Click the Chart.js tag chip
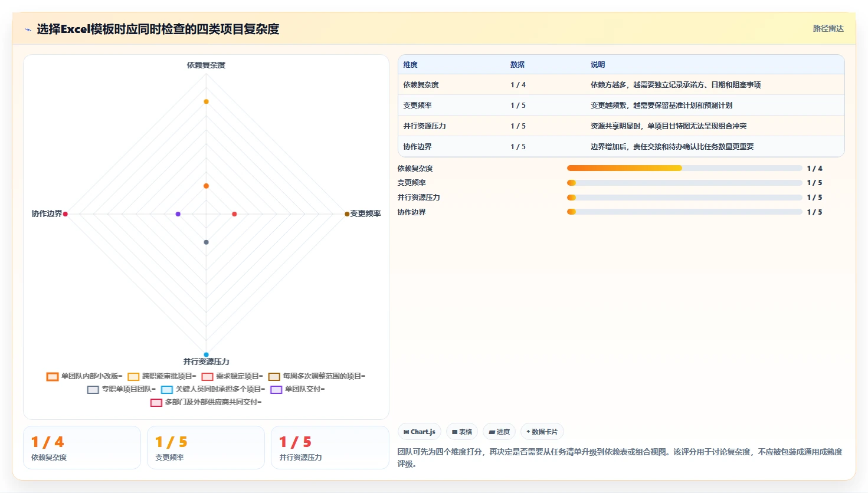 point(420,432)
